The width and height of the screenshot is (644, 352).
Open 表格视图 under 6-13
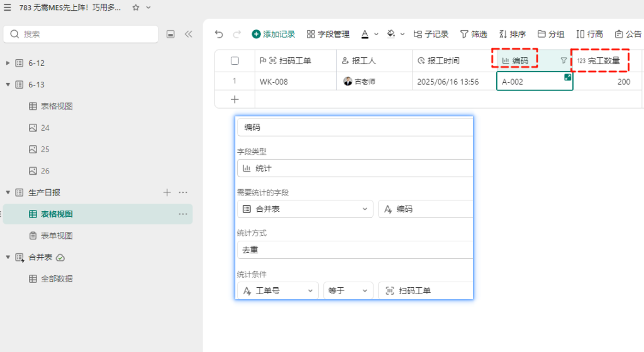pyautogui.click(x=51, y=106)
